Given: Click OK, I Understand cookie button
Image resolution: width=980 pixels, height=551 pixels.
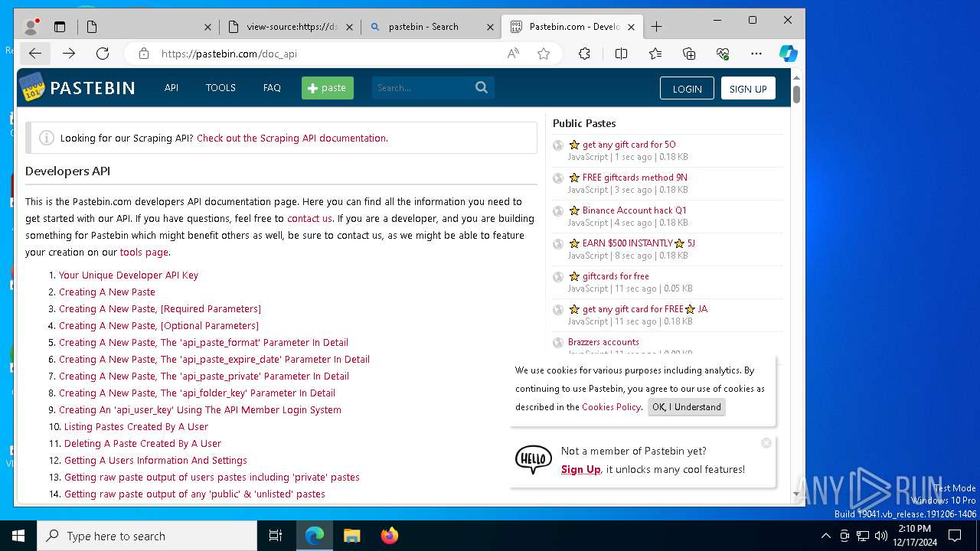Looking at the screenshot, I should click(686, 407).
